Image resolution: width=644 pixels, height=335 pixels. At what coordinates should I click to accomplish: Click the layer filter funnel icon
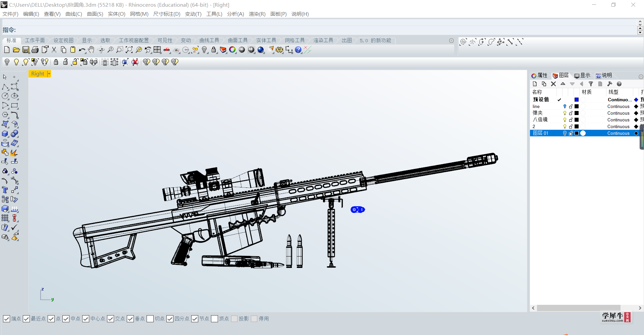pyautogui.click(x=591, y=84)
